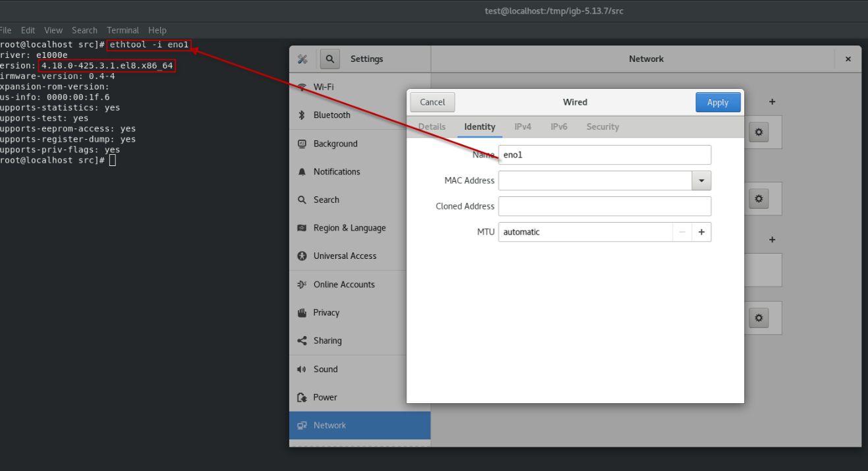Click the Sound speaker icon
The image size is (868, 471).
pyautogui.click(x=302, y=370)
